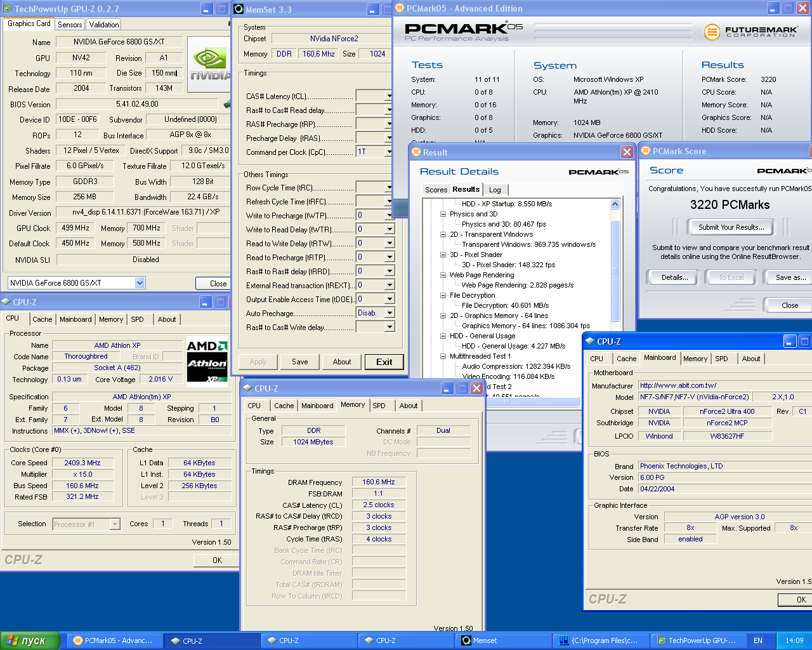This screenshot has height=650, width=812.
Task: Open the Validation tab in GPU-Z
Action: click(104, 24)
